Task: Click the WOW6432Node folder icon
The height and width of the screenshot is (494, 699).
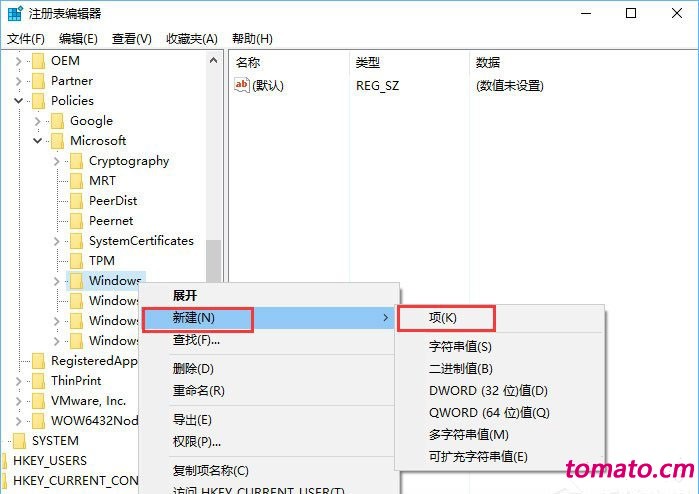Action: [39, 420]
